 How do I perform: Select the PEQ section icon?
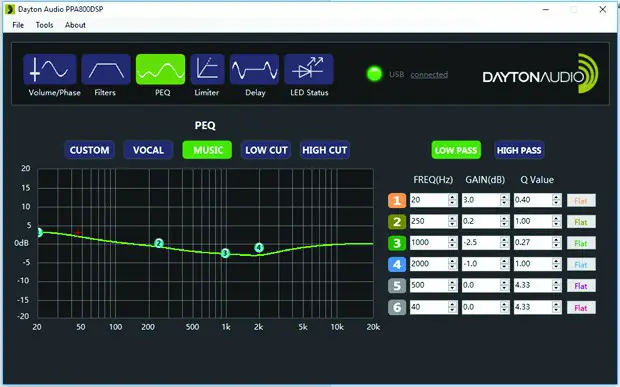click(x=160, y=70)
